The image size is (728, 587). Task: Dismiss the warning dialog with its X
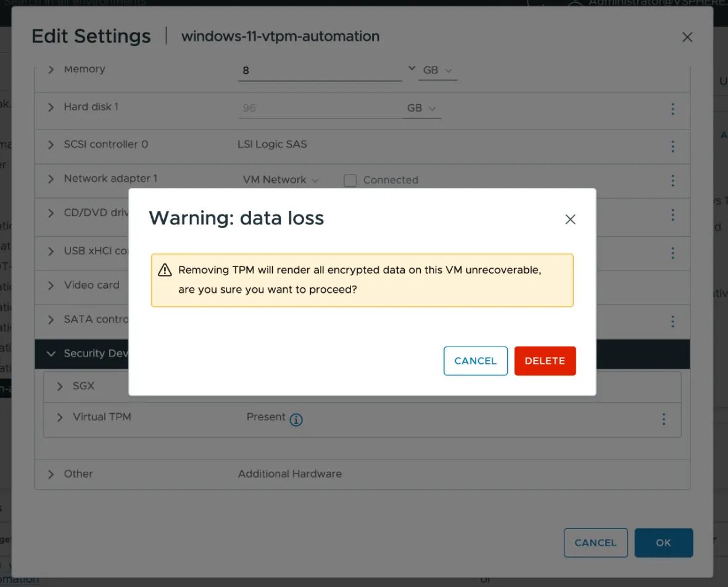pos(569,219)
